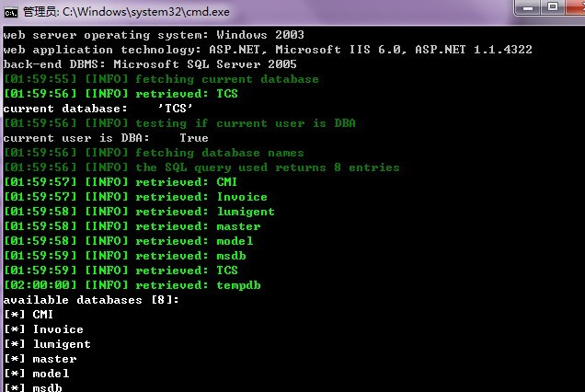Select line 'web server operating system: Windows 2003'

click(154, 35)
